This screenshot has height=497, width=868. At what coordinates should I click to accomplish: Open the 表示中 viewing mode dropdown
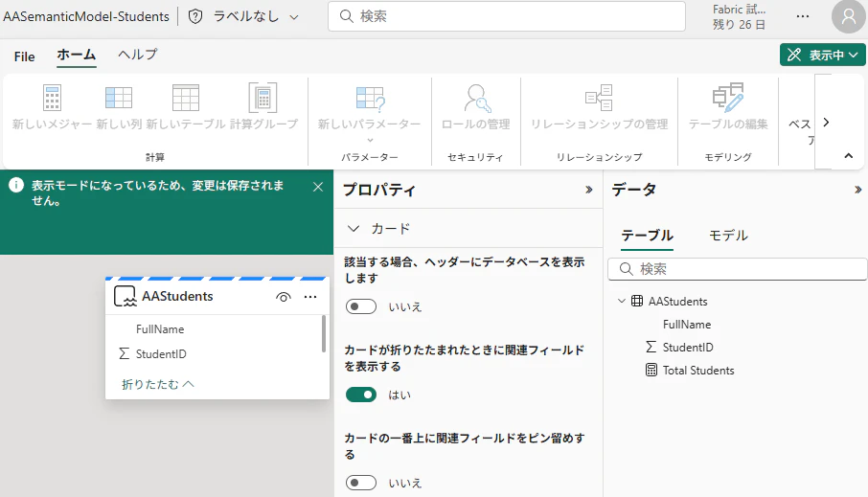[823, 55]
